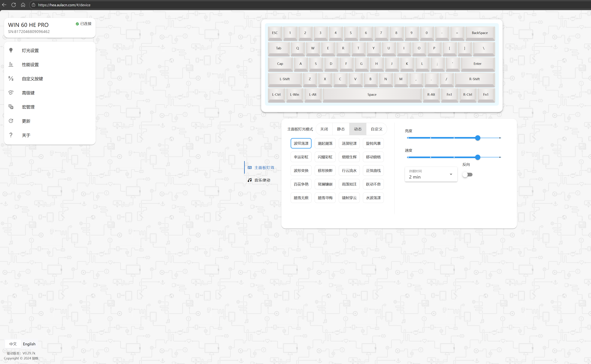
Task: Open 宏管理 macro icon
Action: [x=11, y=107]
